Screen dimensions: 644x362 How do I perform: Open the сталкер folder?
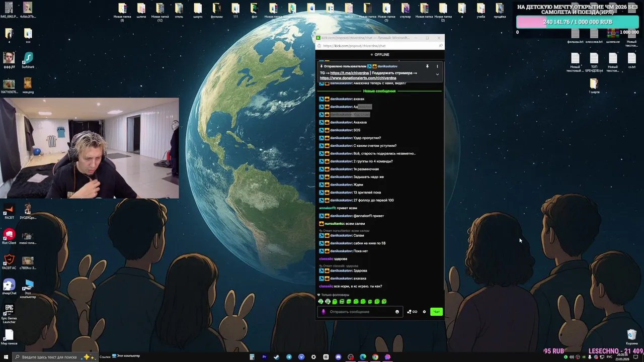pos(406,10)
